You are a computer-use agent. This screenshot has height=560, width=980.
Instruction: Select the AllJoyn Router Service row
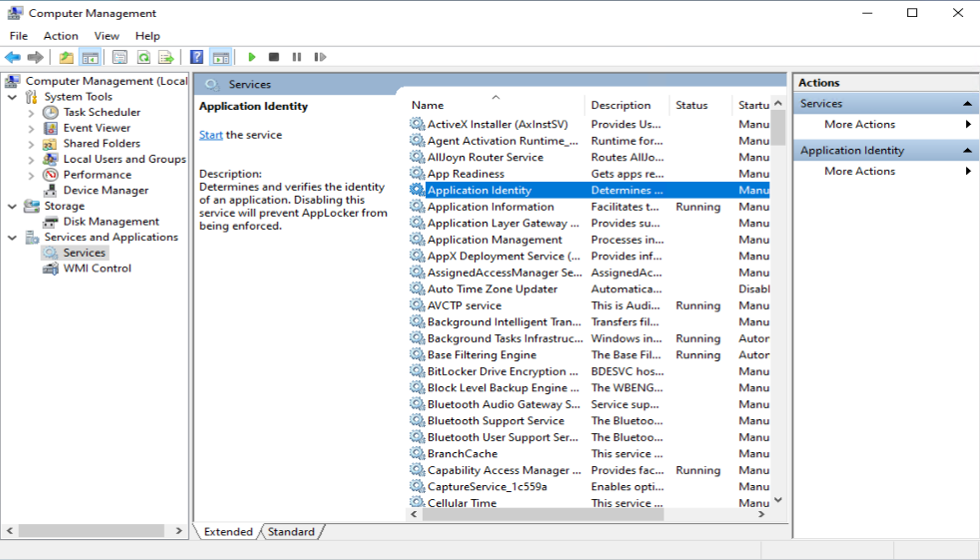pos(589,158)
